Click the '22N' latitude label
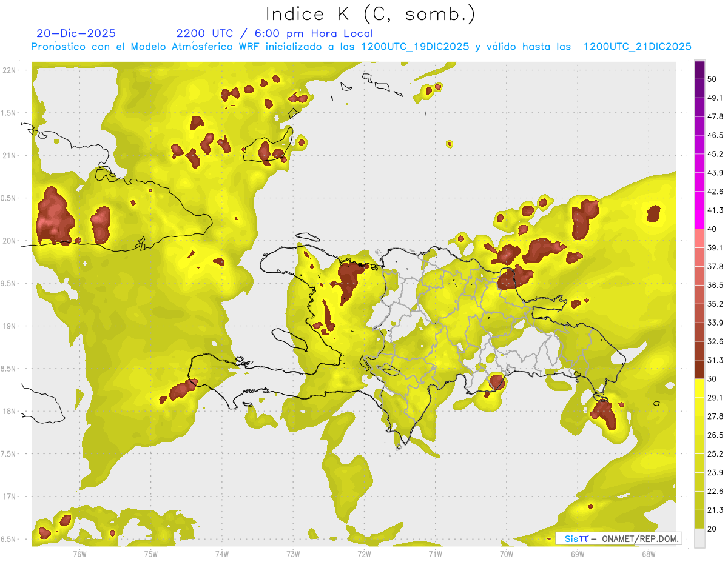The image size is (728, 562). pyautogui.click(x=10, y=70)
